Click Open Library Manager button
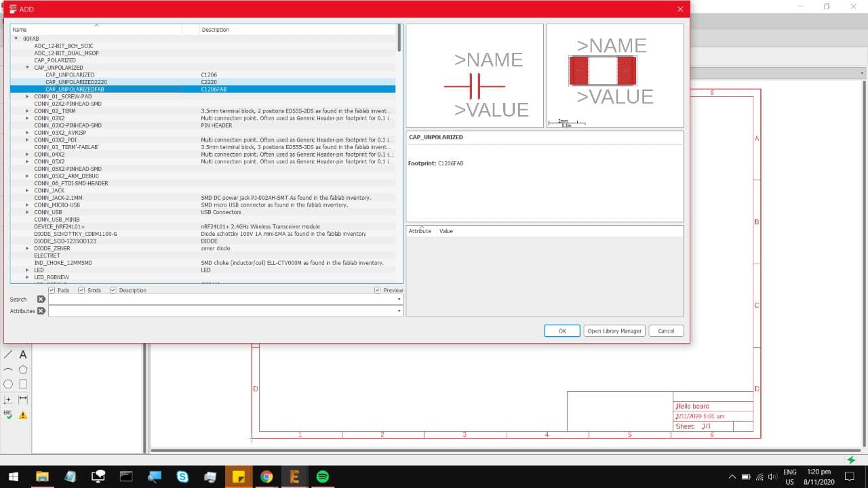The image size is (868, 488). click(614, 331)
